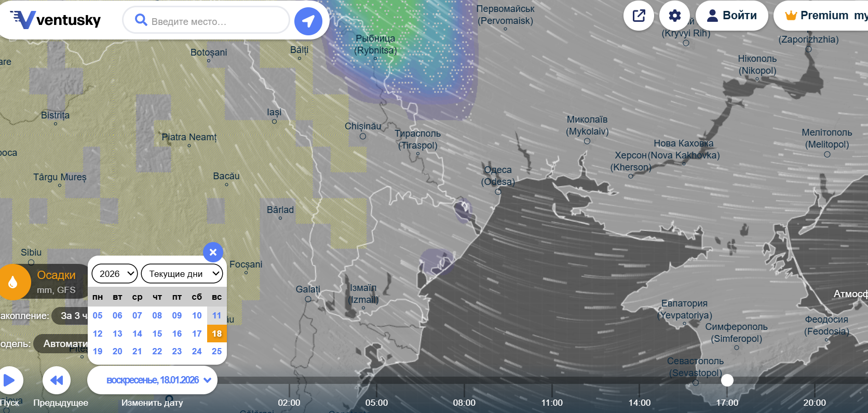Open the share/export link icon
Image resolution: width=868 pixels, height=413 pixels.
pos(639,16)
